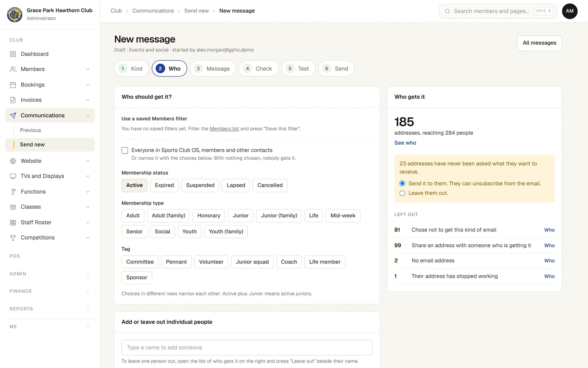Open the Members list link
Viewport: 588px width, 368px height.
click(224, 129)
